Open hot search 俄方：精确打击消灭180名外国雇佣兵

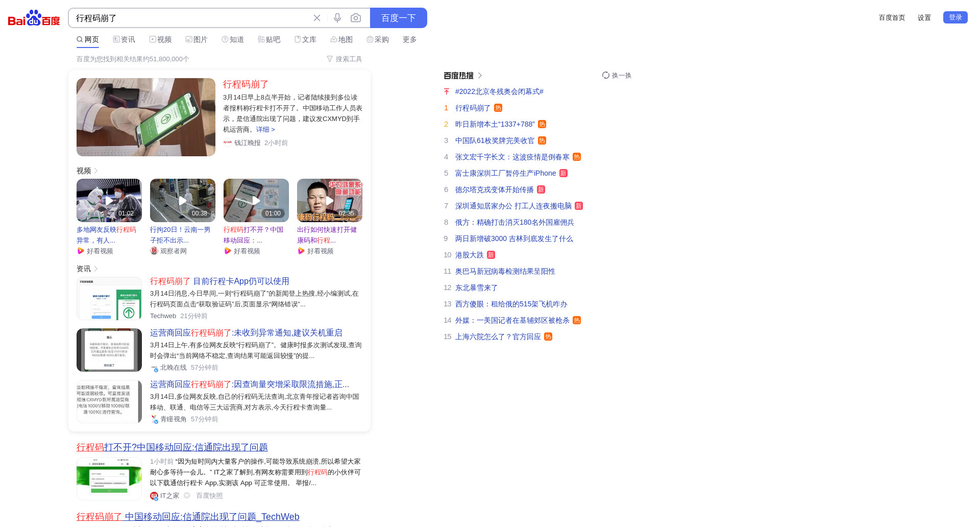[x=514, y=222]
